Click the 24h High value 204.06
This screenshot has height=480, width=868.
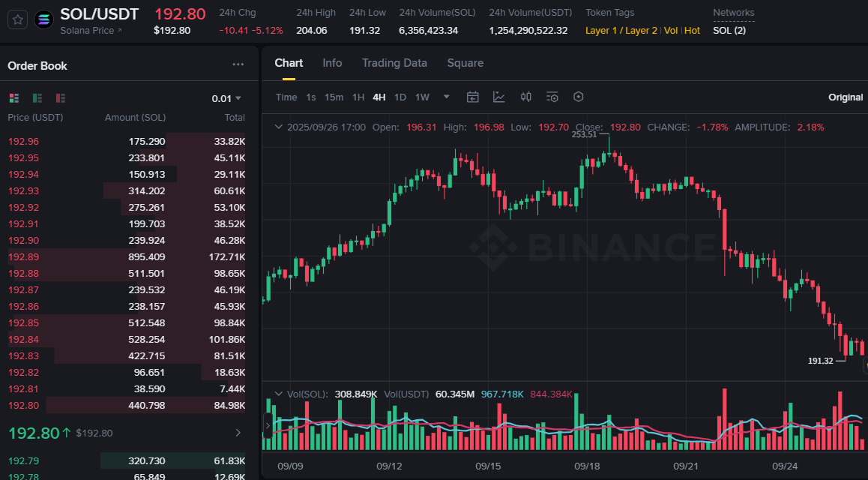pyautogui.click(x=312, y=31)
